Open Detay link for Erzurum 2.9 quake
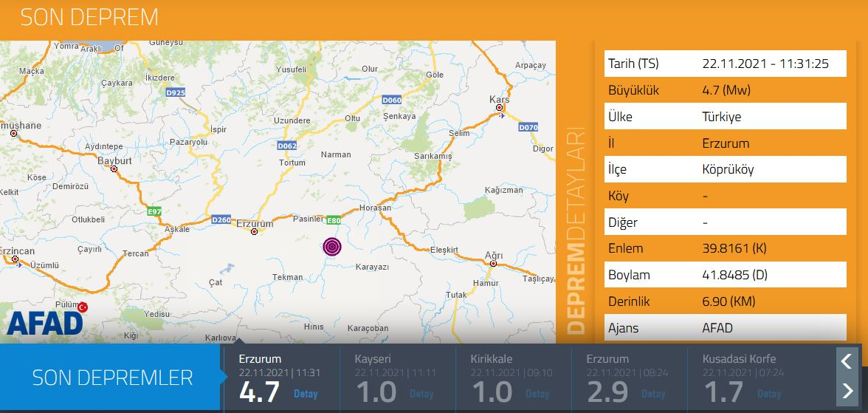 (653, 394)
